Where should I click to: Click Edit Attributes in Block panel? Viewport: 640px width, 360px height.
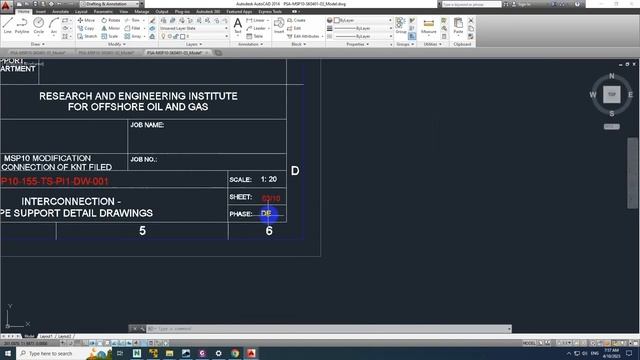click(x=304, y=36)
